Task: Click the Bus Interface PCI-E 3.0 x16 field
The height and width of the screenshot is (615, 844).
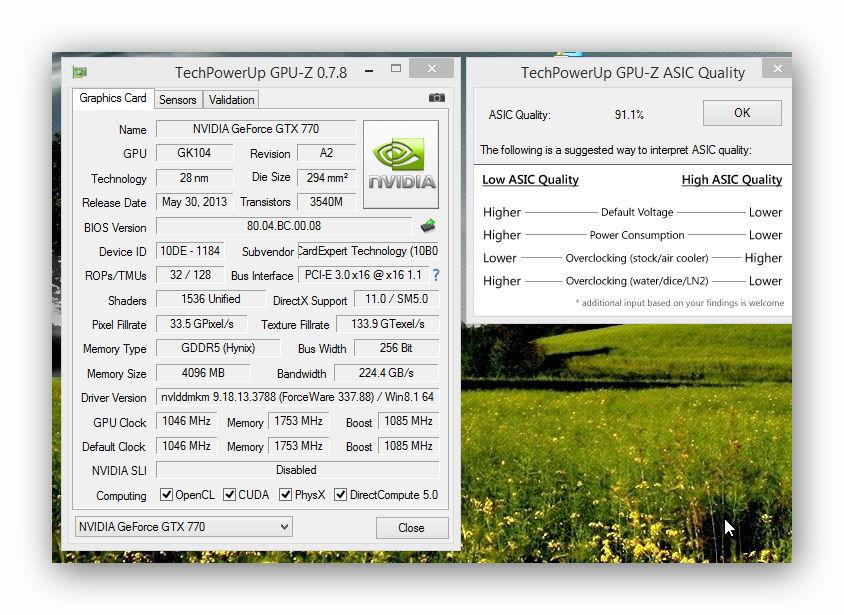Action: (x=363, y=275)
